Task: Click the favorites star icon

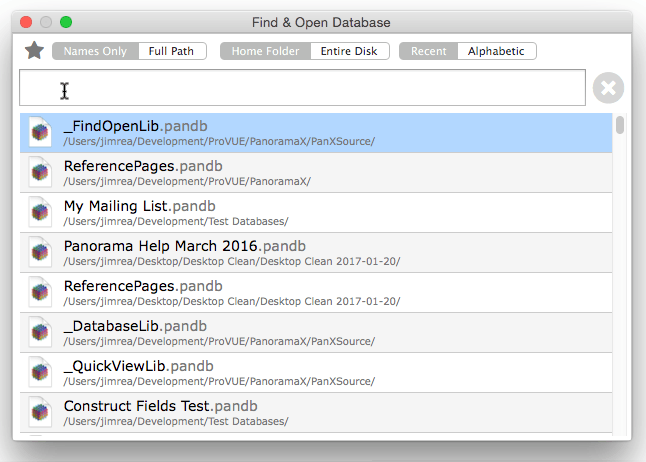Action: click(34, 51)
